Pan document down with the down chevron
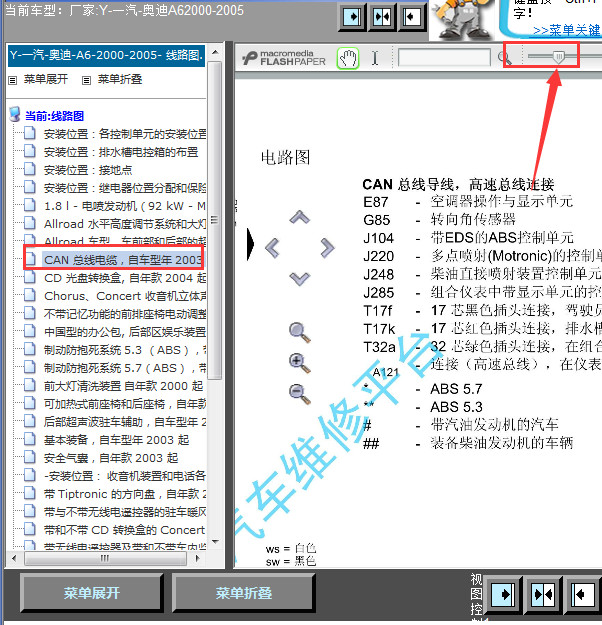 (300, 279)
